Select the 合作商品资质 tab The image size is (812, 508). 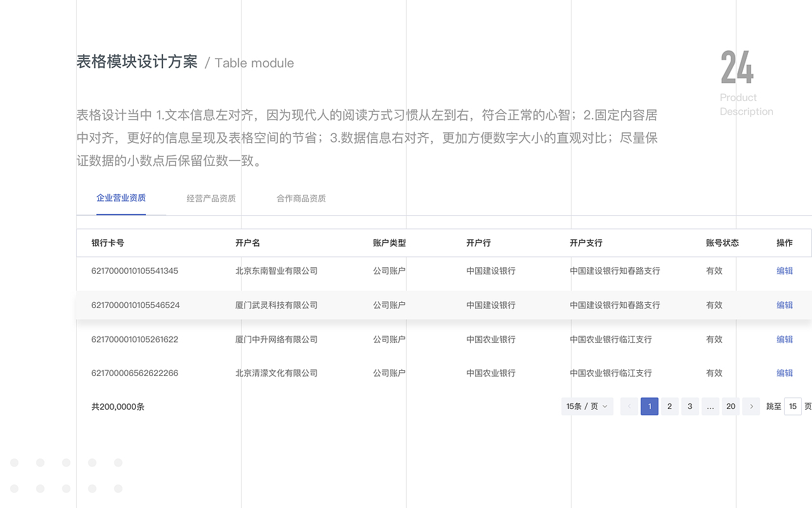[301, 199]
